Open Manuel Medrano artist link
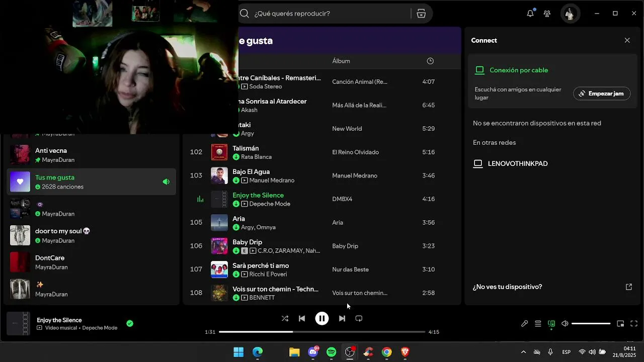Viewport: 644px width, 362px height. [x=272, y=180]
